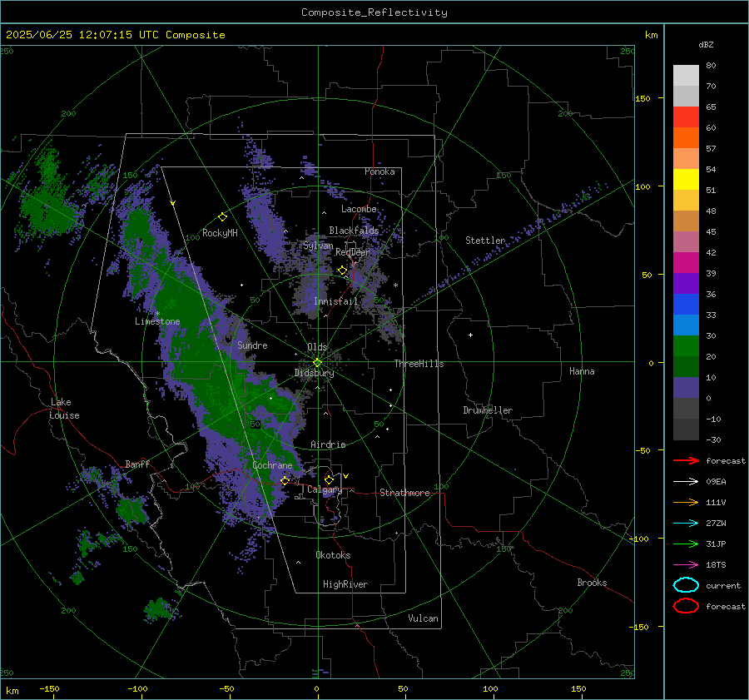
Task: Select the magenta 18TS arrow legend entry
Action: [686, 565]
